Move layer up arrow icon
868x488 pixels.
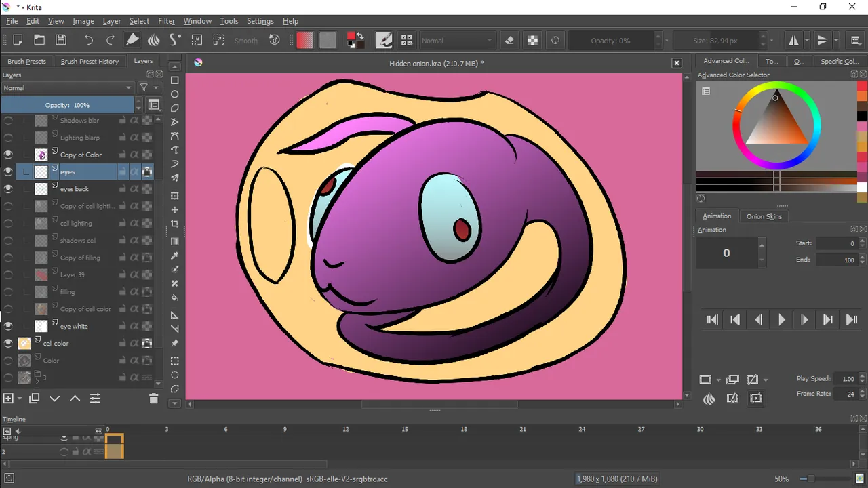(75, 399)
